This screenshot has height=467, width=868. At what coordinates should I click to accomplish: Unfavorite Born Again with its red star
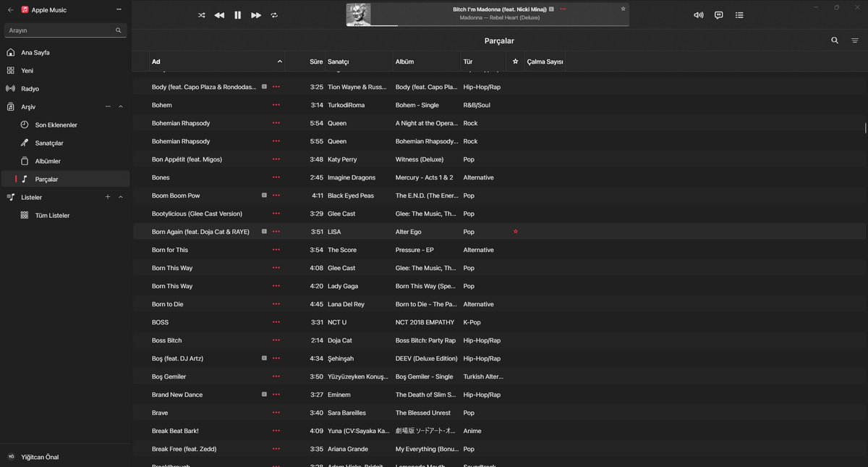(516, 232)
